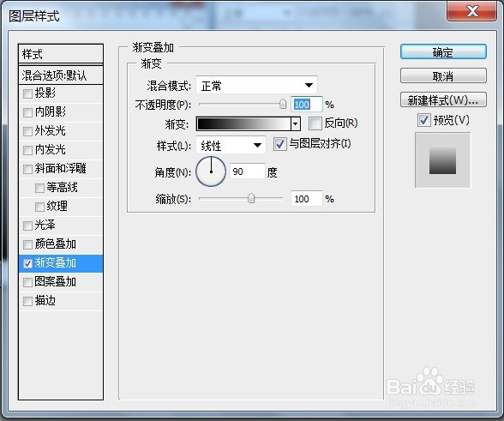Viewport: 504px width, 421px height.
Task: Enable the 内发光 inner glow checkbox
Action: point(28,150)
